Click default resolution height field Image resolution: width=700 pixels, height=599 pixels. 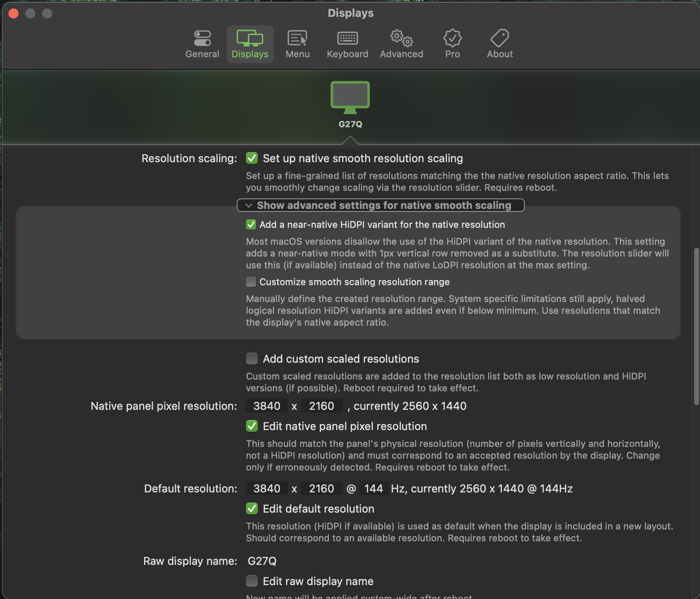pos(322,489)
